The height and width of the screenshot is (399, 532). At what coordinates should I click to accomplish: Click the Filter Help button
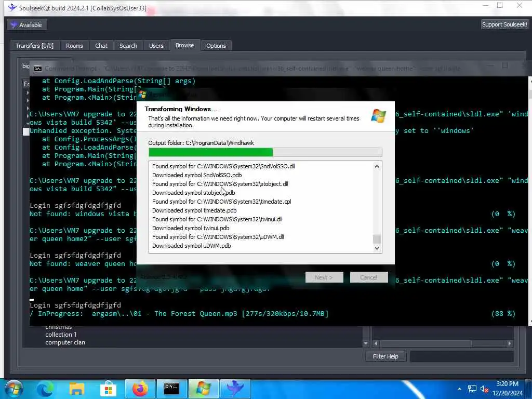[x=385, y=356]
